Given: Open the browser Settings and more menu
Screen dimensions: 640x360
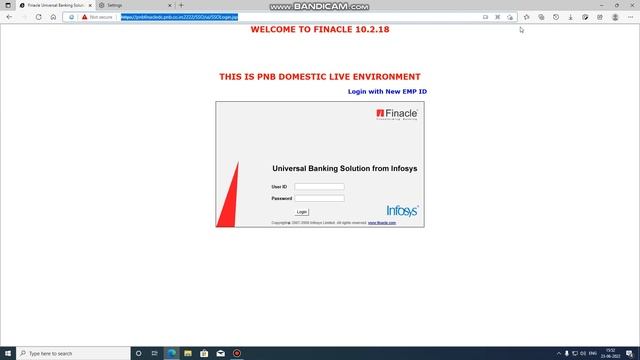Looking at the screenshot, I should pos(630,17).
